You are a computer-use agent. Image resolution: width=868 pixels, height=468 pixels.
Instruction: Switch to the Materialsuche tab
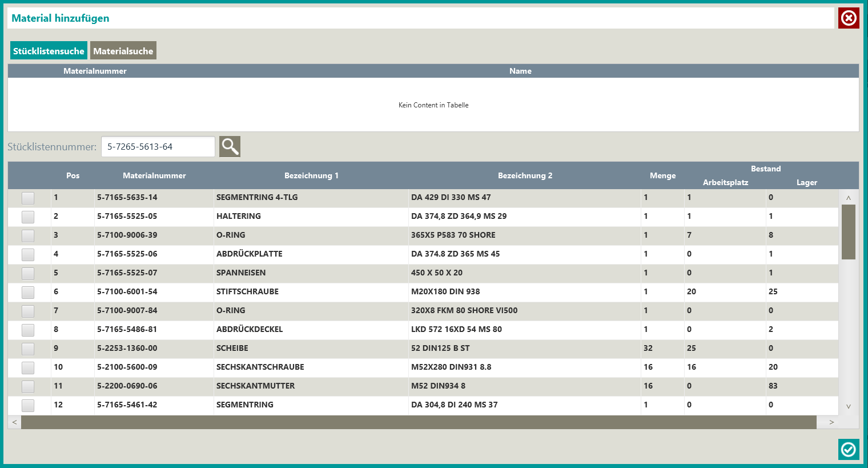[x=123, y=51]
